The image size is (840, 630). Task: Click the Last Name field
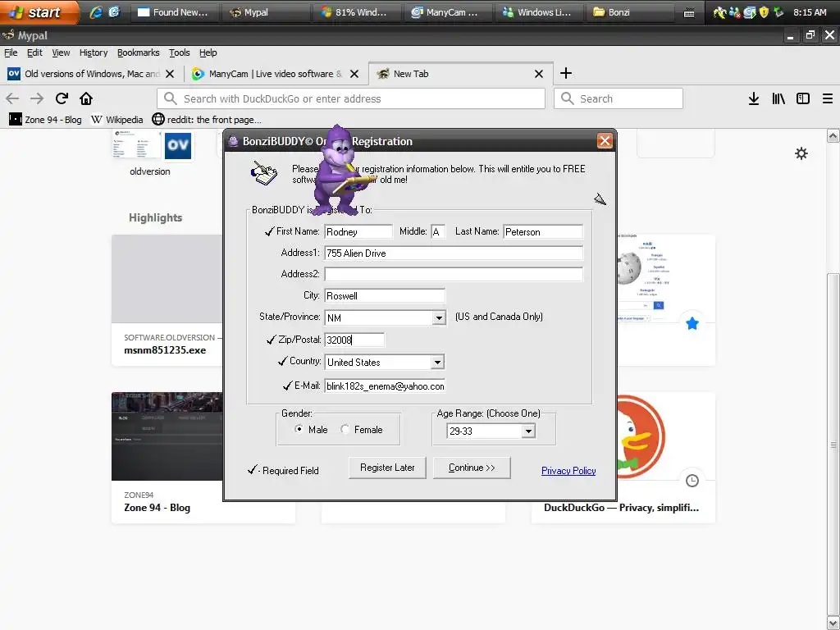click(x=543, y=231)
